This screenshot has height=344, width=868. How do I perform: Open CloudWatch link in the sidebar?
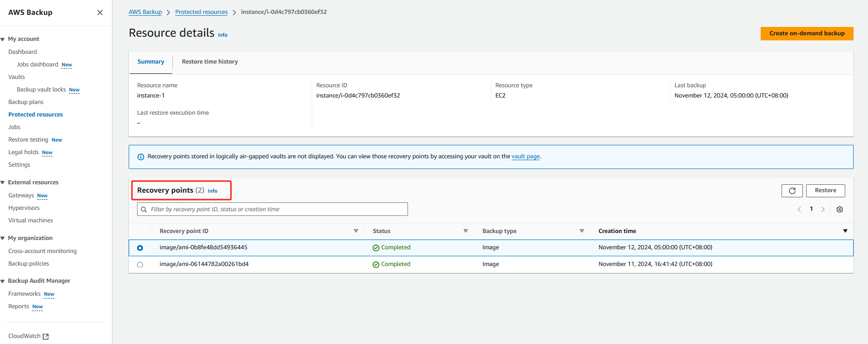point(24,336)
